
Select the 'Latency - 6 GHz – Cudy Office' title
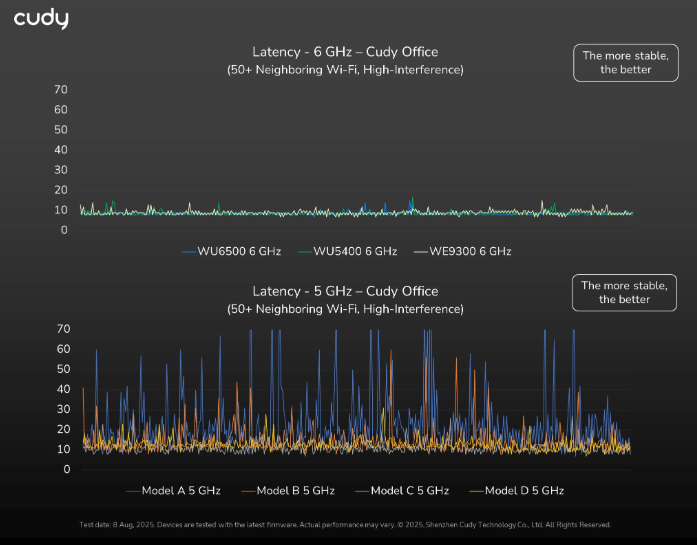point(345,52)
